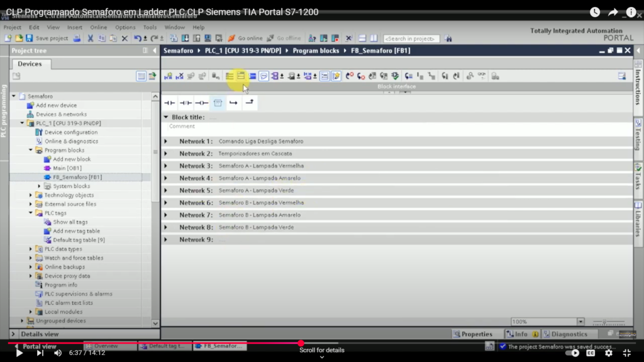Click Insert network icon in editor toolbar

click(168, 76)
